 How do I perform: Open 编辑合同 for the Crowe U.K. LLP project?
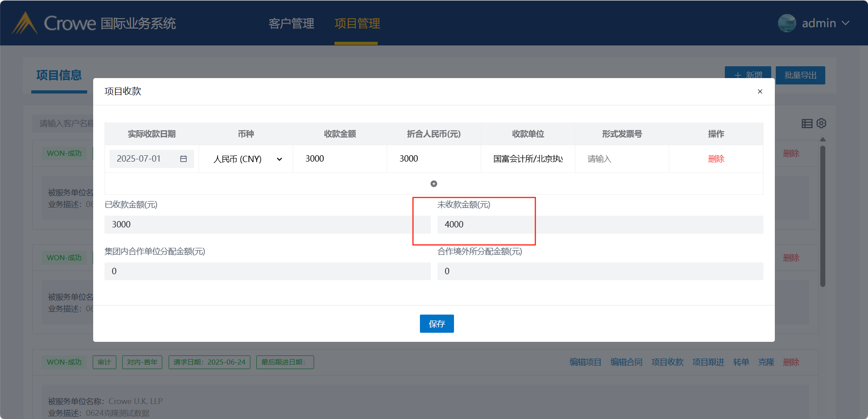pyautogui.click(x=626, y=362)
